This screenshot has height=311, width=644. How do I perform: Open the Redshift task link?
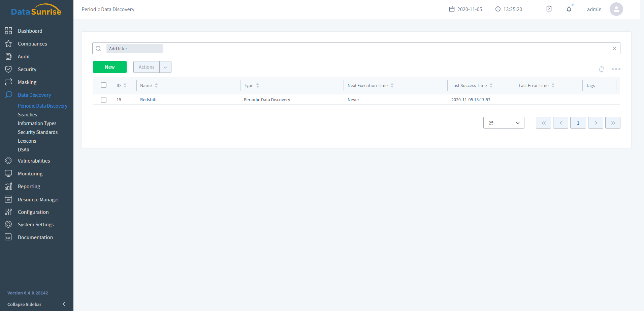click(x=149, y=100)
